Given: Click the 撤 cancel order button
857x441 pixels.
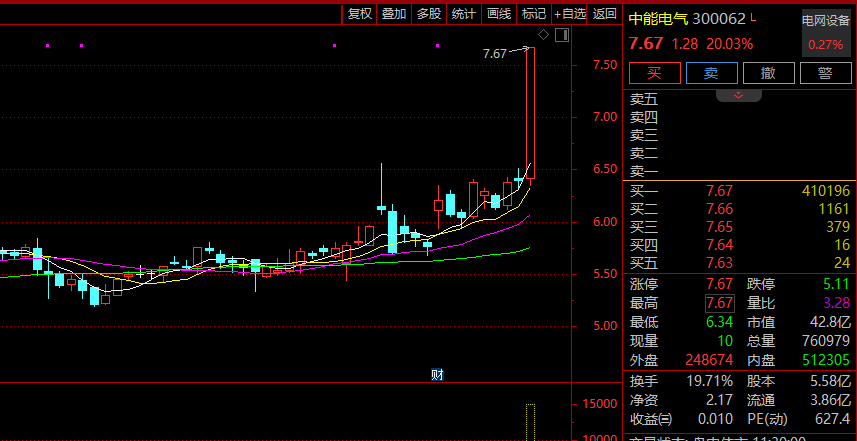Looking at the screenshot, I should click(x=768, y=73).
